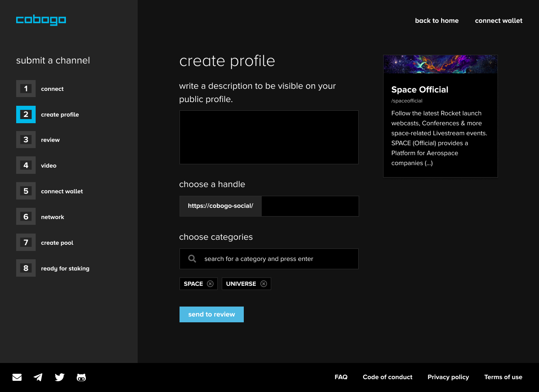
Task: Jump to step 7 create pool
Action: click(26, 243)
